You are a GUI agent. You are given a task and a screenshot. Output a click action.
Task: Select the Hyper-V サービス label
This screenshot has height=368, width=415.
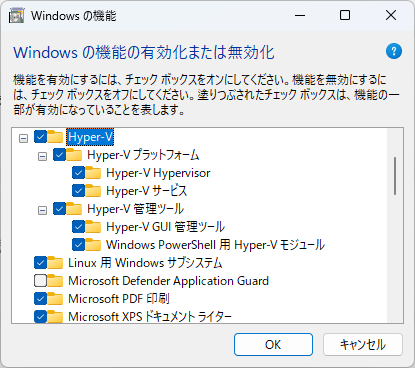click(147, 191)
